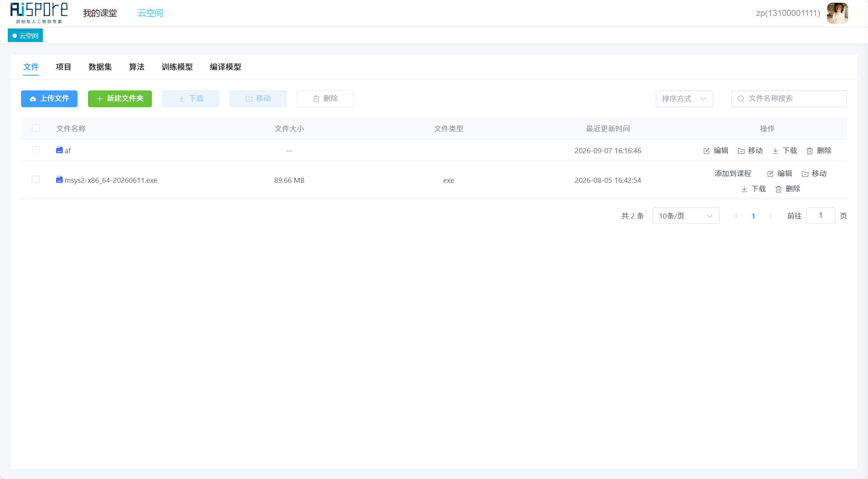Focus the 文件名称搜索 search field

point(789,99)
